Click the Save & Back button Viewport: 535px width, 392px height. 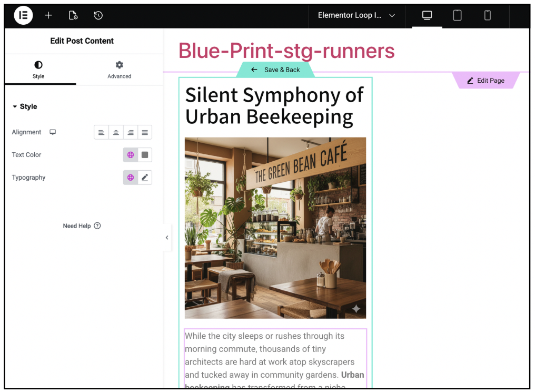(x=275, y=70)
